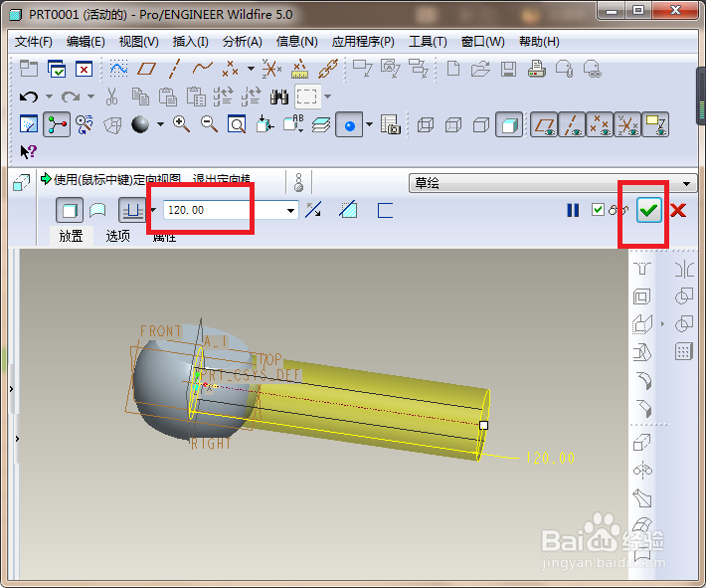
Task: Open the 信息(N) menu
Action: pos(296,42)
